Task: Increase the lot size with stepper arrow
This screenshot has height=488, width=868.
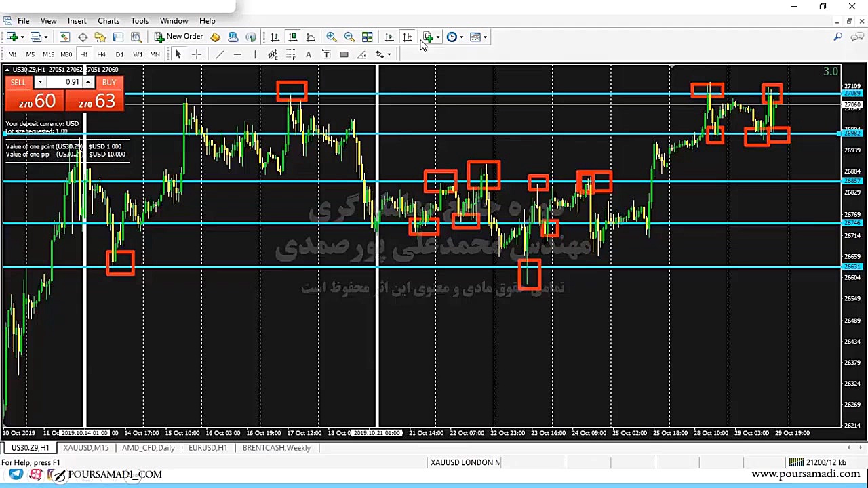Action: point(87,82)
